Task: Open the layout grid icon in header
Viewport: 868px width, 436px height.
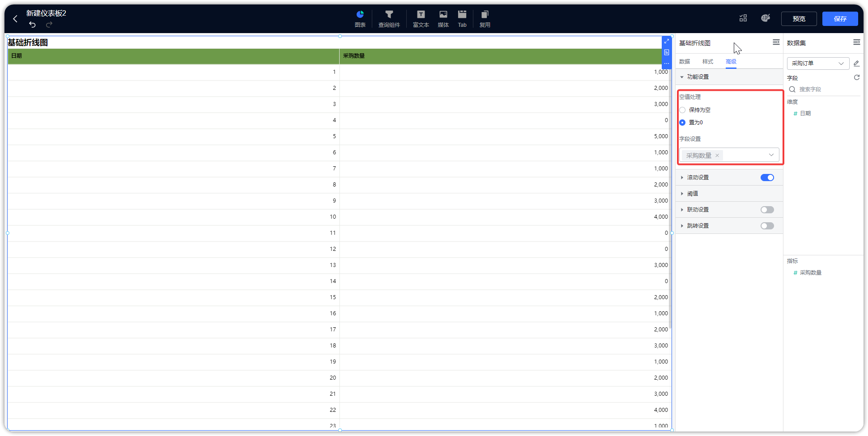Action: coord(743,18)
